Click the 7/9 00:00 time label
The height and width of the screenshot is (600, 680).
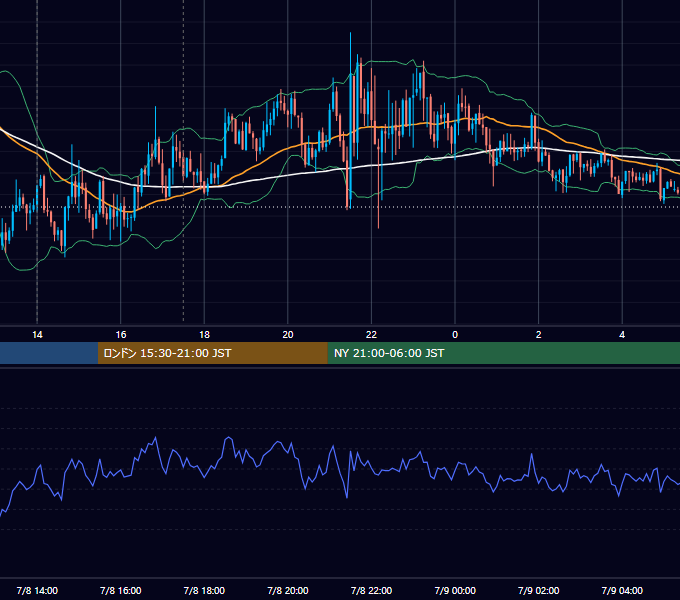pos(455,590)
